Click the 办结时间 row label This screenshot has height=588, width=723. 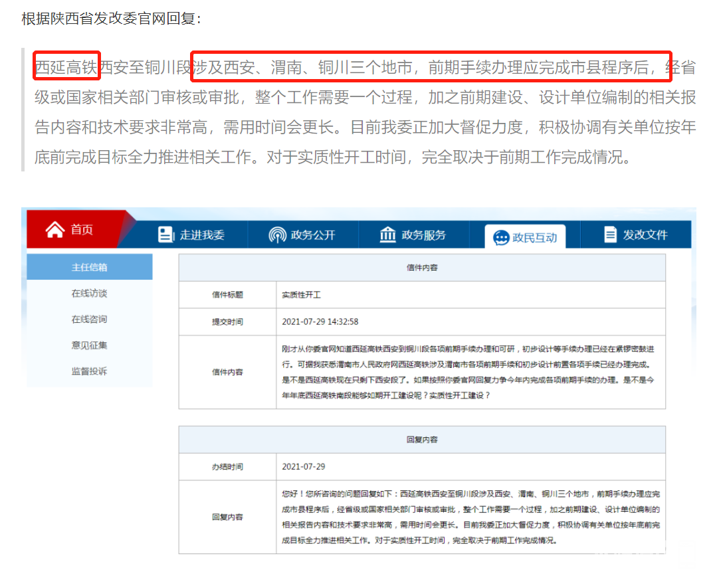[x=227, y=467]
